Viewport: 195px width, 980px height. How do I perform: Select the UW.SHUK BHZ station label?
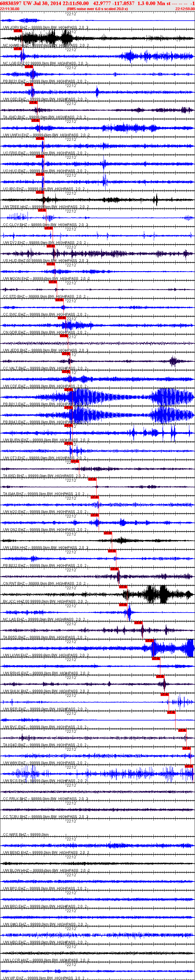tap(46, 691)
